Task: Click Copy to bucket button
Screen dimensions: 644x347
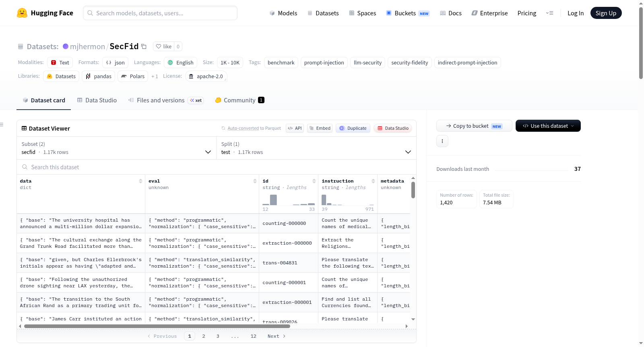Action: (x=474, y=126)
